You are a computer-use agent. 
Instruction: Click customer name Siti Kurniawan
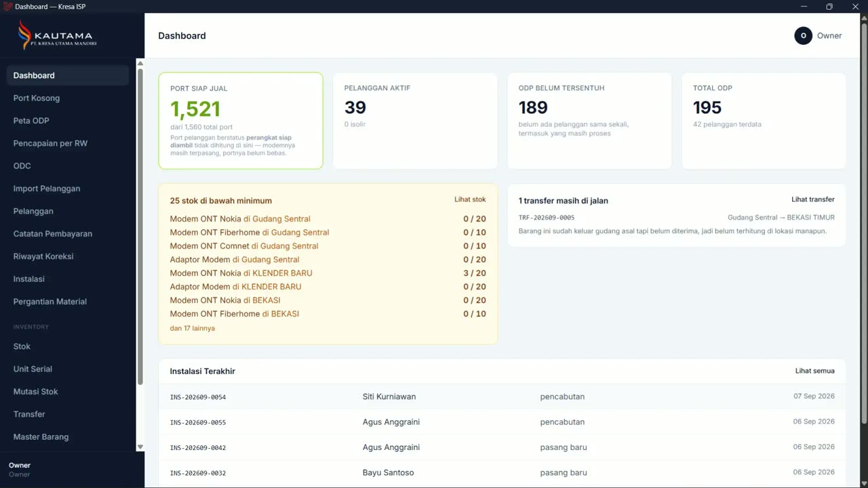tap(389, 396)
